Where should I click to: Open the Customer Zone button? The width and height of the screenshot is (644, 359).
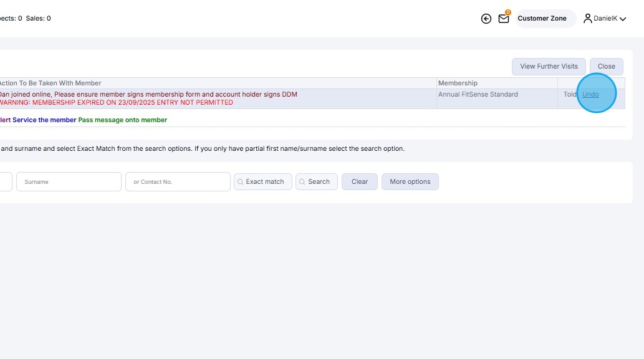545,19
